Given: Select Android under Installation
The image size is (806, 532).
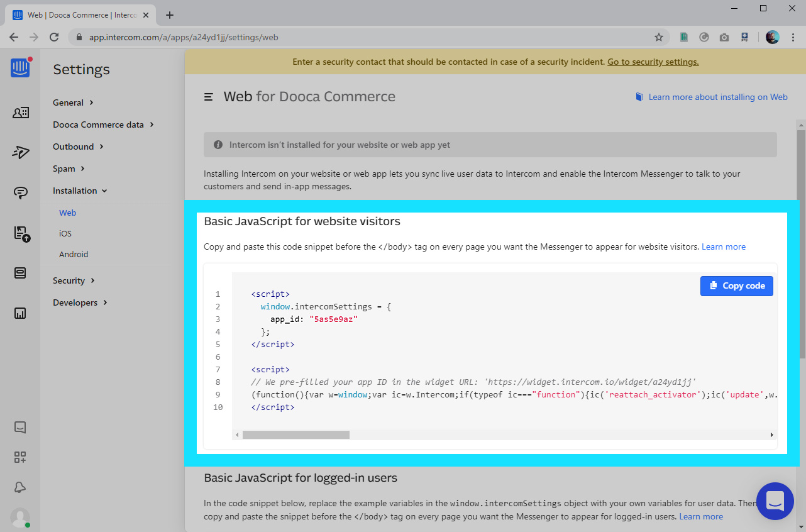Looking at the screenshot, I should (x=74, y=254).
